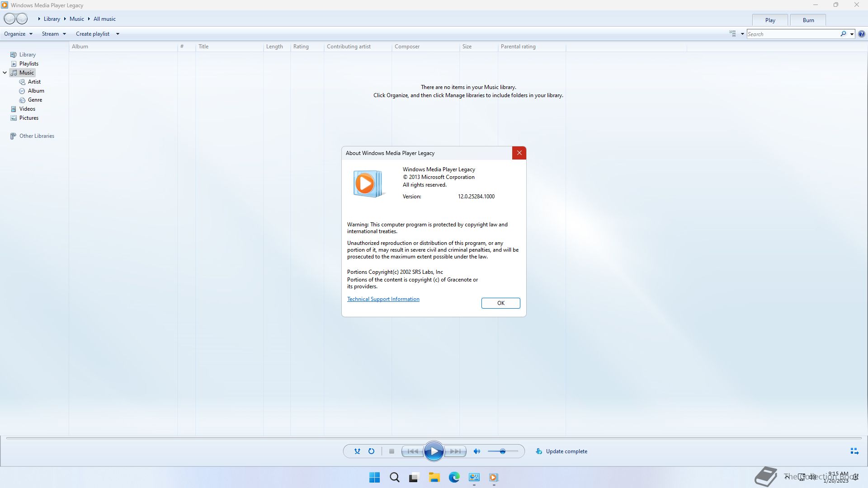
Task: Click the search magnifier icon
Action: tap(843, 34)
